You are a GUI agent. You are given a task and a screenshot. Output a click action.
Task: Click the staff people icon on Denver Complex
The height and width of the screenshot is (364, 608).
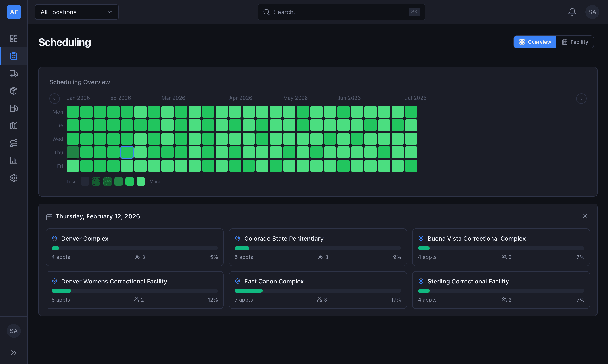tap(137, 257)
